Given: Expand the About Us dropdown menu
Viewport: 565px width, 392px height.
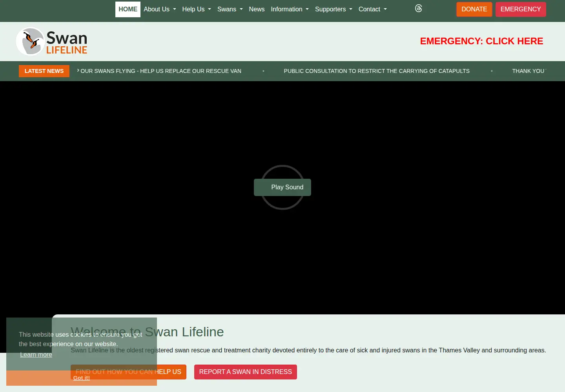Looking at the screenshot, I should pyautogui.click(x=160, y=9).
